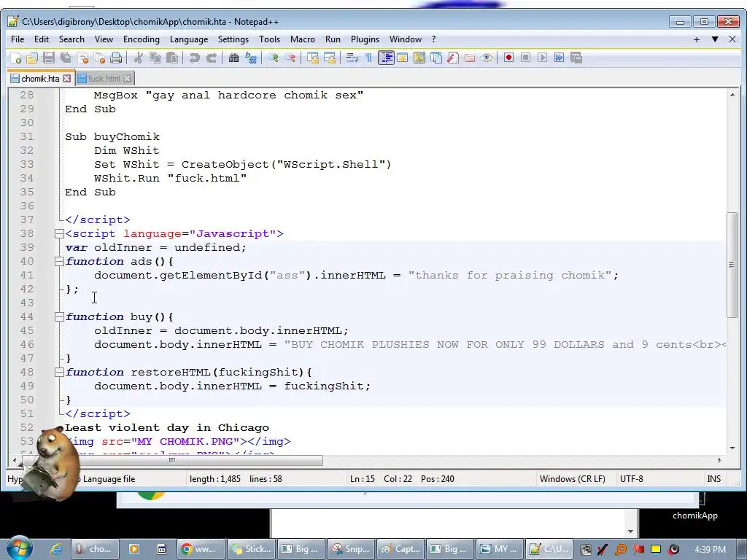747x560 pixels.
Task: Open the question mark help menu
Action: point(433,39)
